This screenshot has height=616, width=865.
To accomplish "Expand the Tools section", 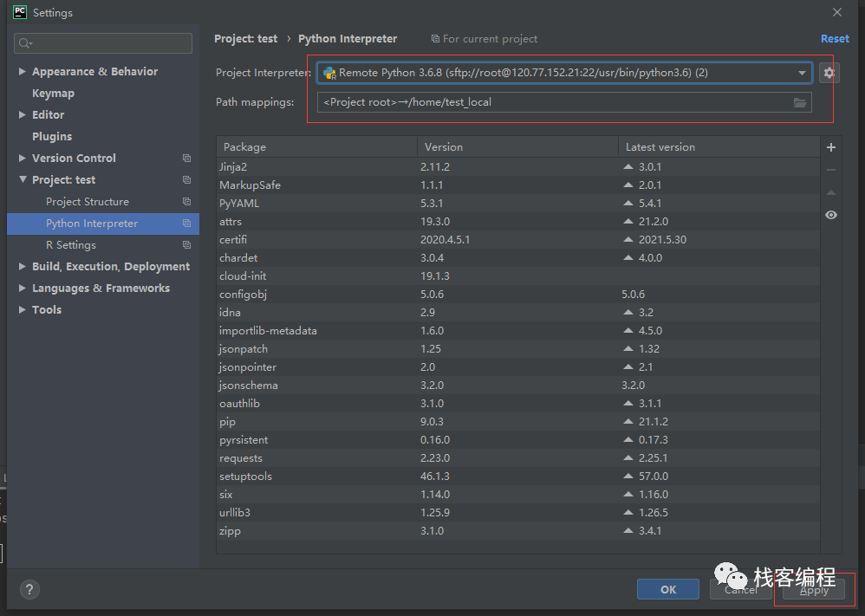I will pos(22,309).
